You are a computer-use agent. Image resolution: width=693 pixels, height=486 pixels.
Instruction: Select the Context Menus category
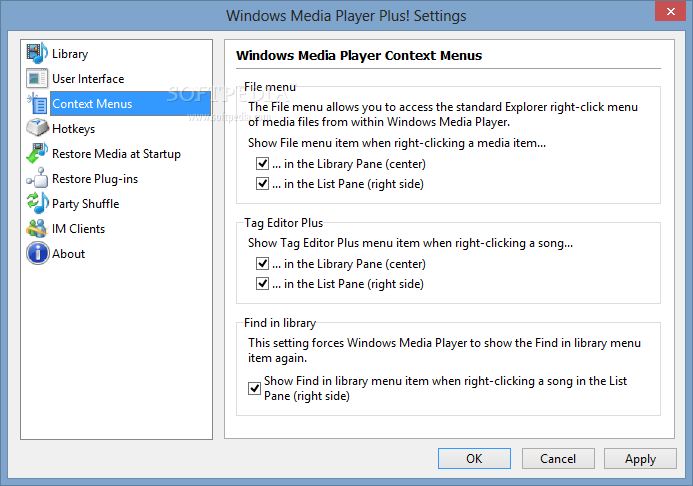click(130, 104)
